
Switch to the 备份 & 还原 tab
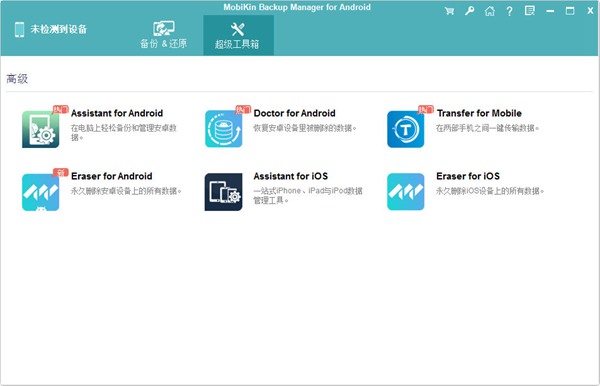click(163, 35)
